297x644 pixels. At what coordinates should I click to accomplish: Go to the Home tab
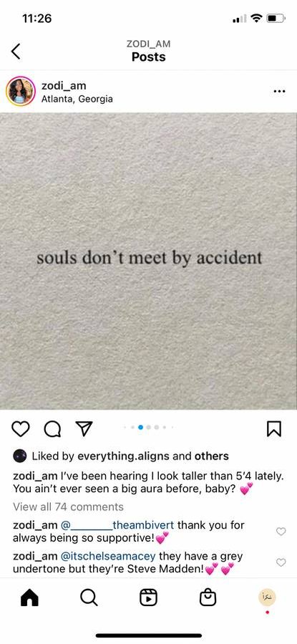pos(29,598)
